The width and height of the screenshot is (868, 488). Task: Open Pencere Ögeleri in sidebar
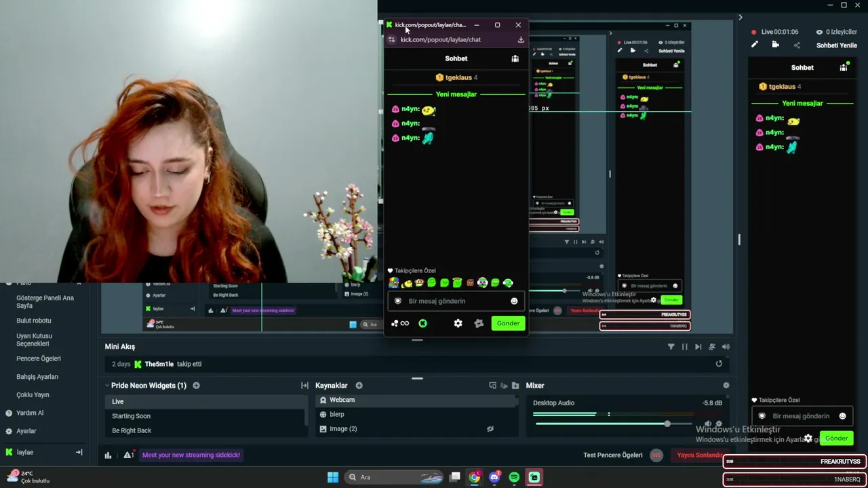[x=39, y=359]
